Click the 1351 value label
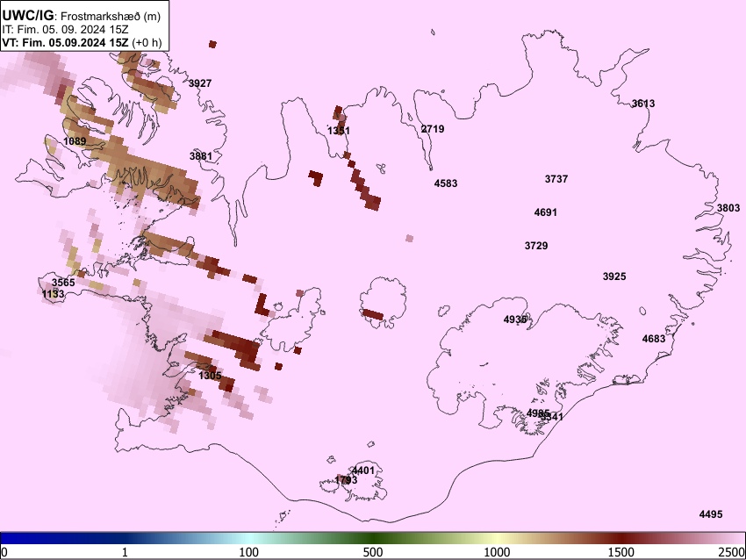 tap(339, 131)
